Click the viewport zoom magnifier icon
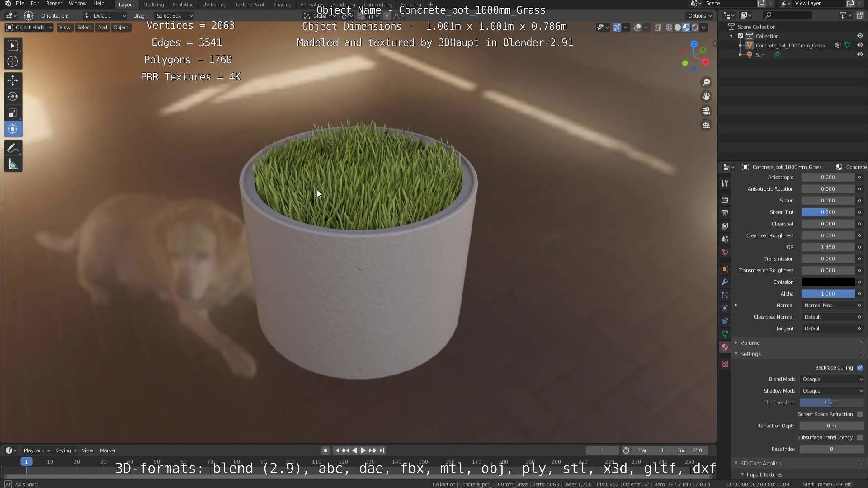Image resolution: width=868 pixels, height=488 pixels. click(x=706, y=82)
